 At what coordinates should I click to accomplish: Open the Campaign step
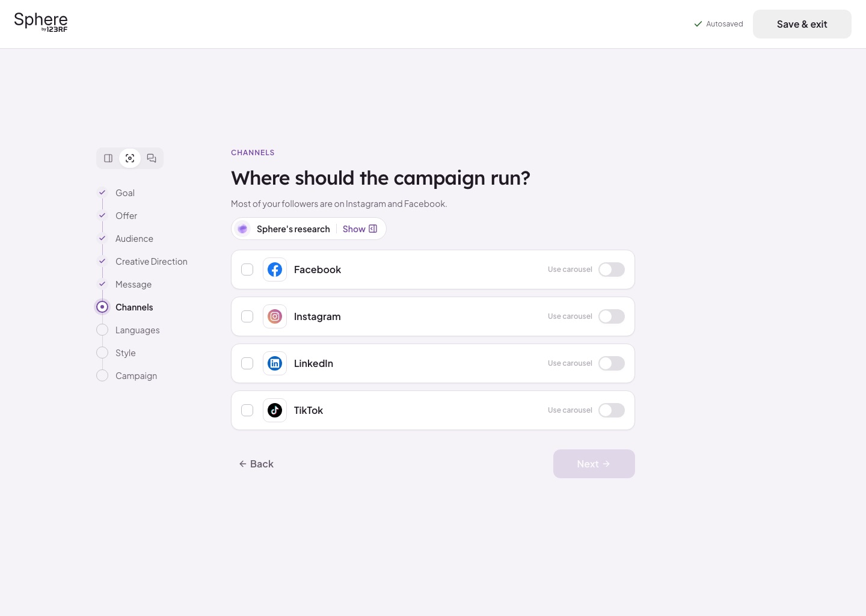(137, 375)
